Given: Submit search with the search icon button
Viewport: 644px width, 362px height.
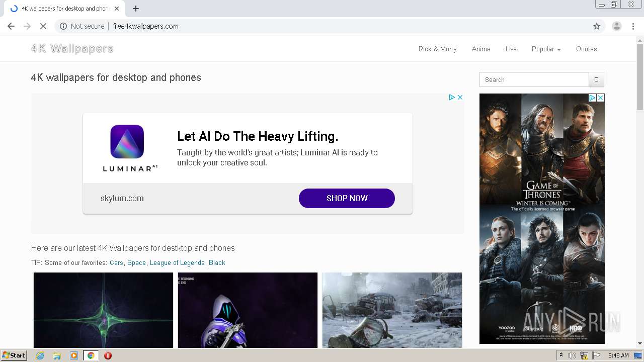Looking at the screenshot, I should (596, 79).
